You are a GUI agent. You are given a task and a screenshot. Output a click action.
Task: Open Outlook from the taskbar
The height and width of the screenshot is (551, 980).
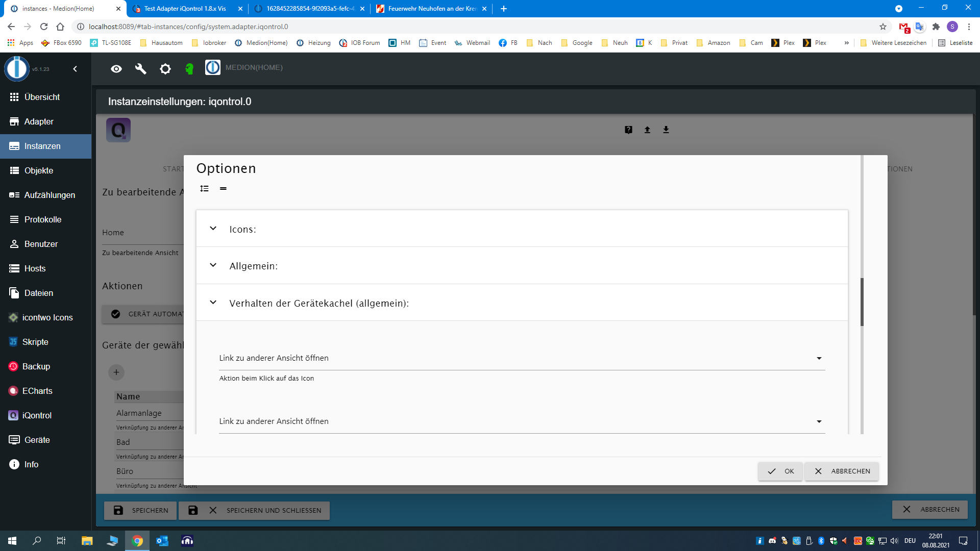(x=162, y=541)
